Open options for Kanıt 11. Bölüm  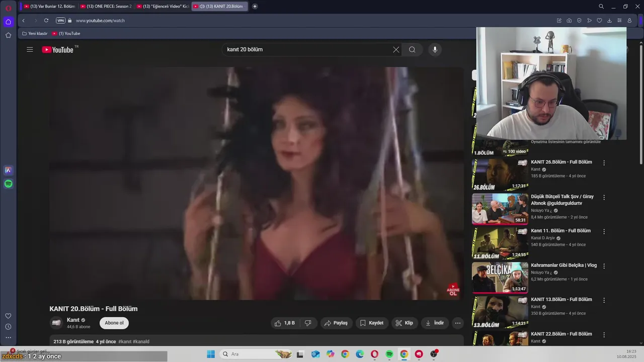coord(604,231)
